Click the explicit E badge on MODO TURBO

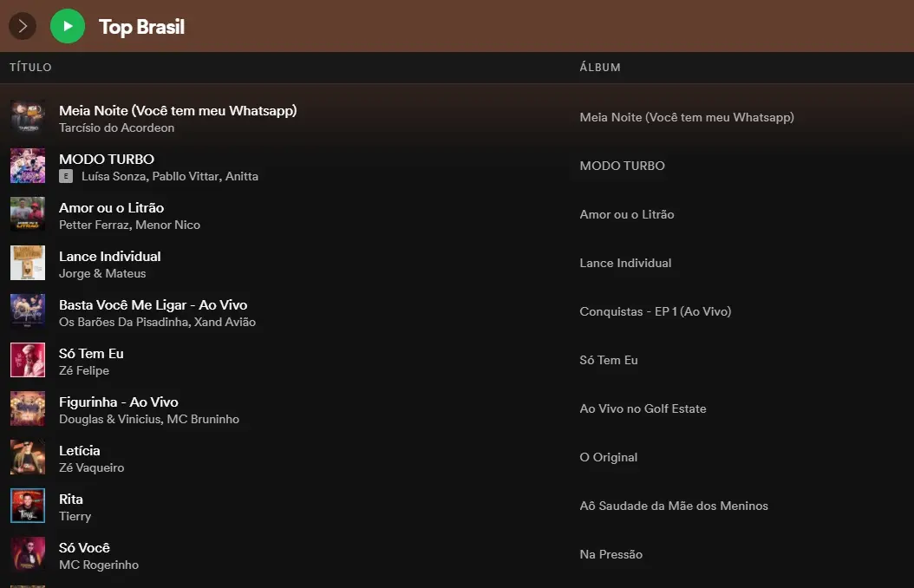pyautogui.click(x=65, y=176)
